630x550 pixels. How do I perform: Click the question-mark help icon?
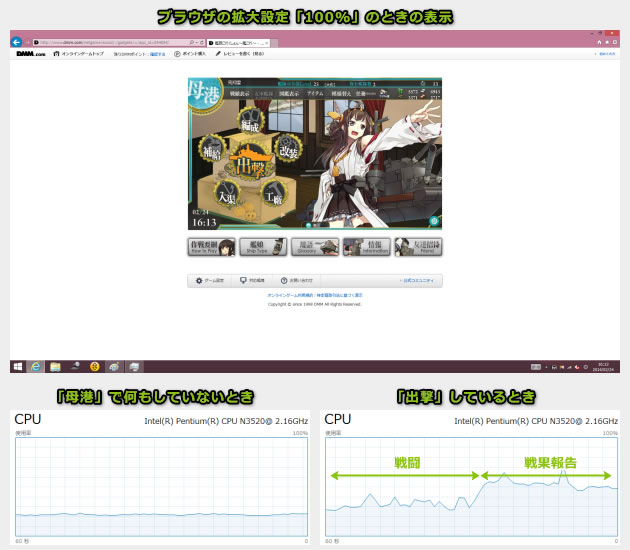pyautogui.click(x=284, y=280)
